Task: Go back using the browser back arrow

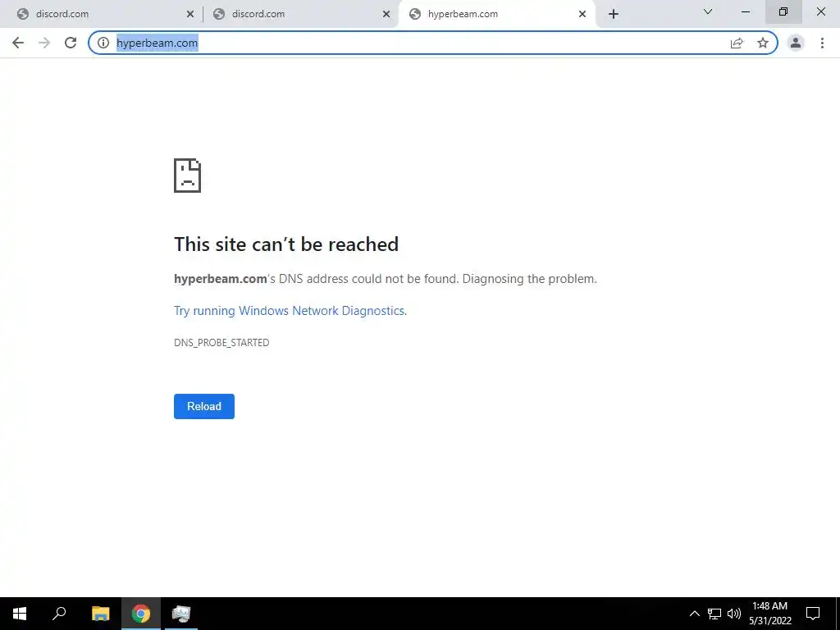Action: [x=18, y=43]
